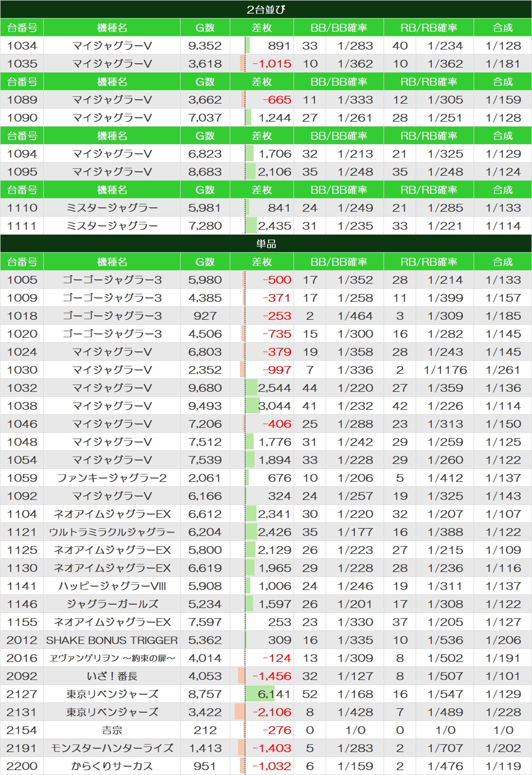Click 東京リベンジャーズ in row 2131
The width and height of the screenshot is (532, 775).
(112, 712)
